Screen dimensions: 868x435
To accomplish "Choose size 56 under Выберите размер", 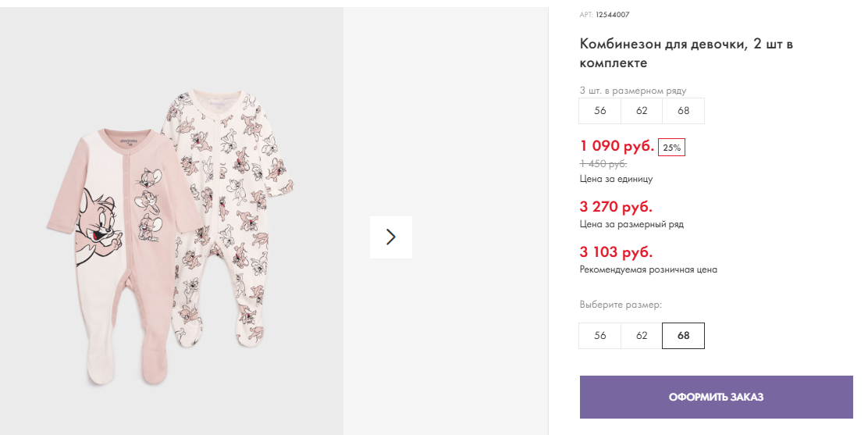I will [599, 336].
